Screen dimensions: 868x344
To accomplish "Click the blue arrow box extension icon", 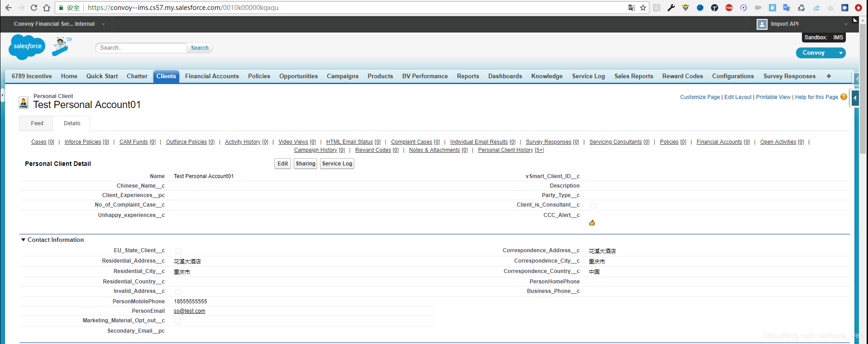I will tap(845, 8).
